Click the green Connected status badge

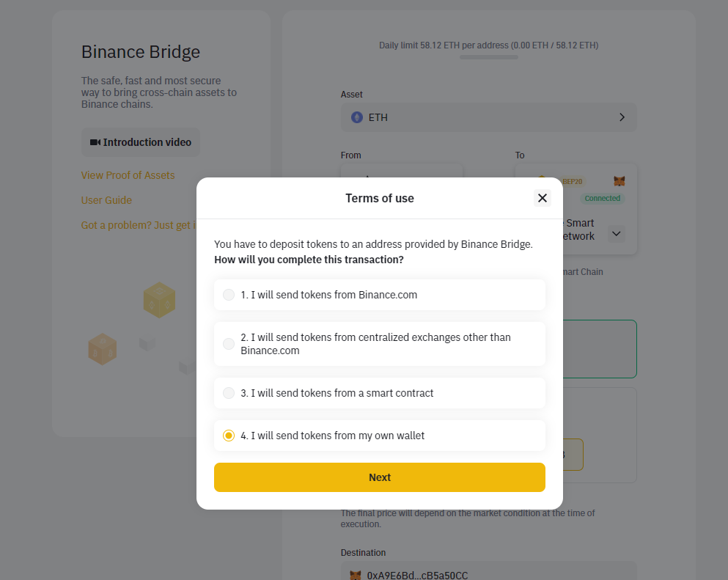603,199
